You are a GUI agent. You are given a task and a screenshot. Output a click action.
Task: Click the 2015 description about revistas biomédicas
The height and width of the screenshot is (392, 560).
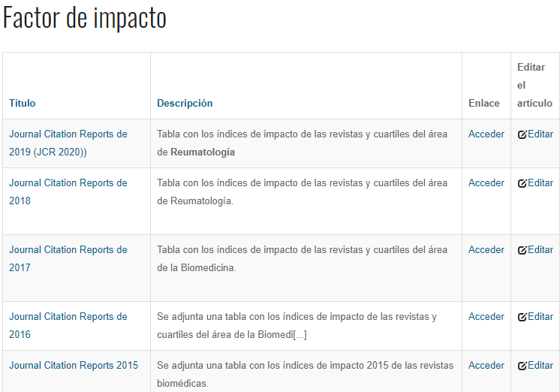(x=305, y=375)
